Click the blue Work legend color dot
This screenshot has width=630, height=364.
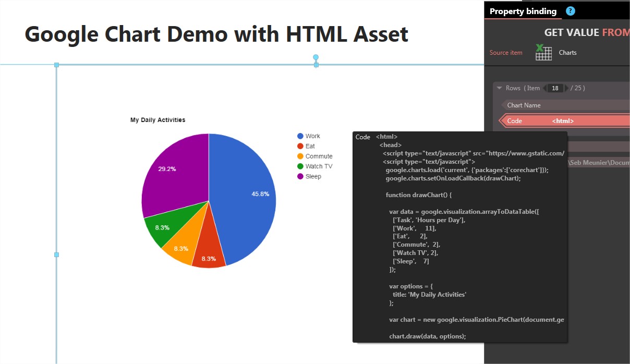click(300, 136)
